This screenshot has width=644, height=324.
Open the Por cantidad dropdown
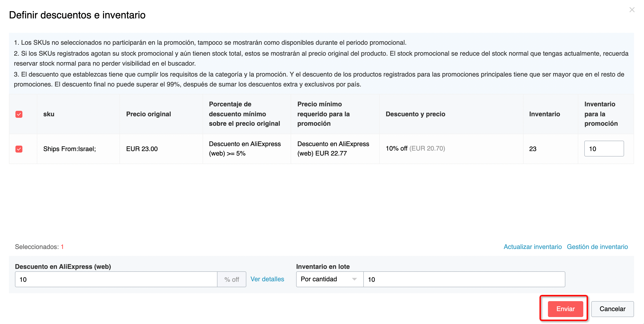(329, 279)
